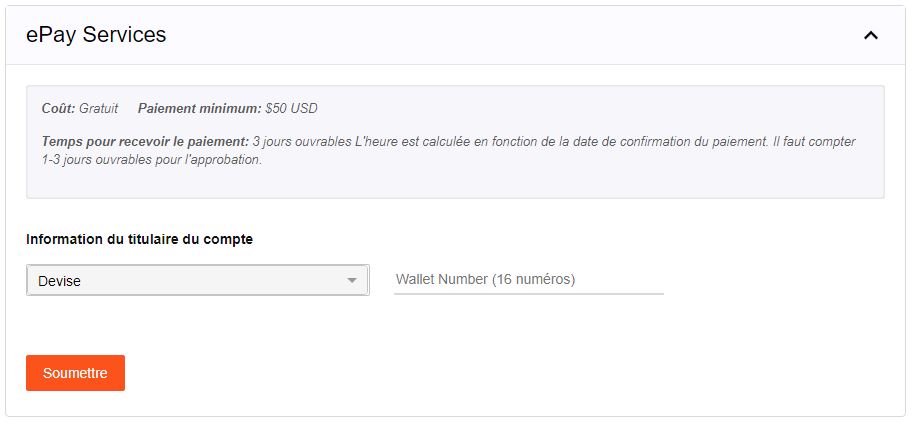The height and width of the screenshot is (424, 914).
Task: Click the "3 jours ouvrables" text
Action: pos(302,142)
